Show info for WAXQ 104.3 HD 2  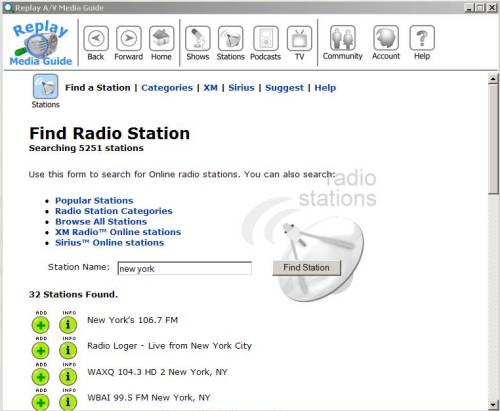click(x=68, y=377)
